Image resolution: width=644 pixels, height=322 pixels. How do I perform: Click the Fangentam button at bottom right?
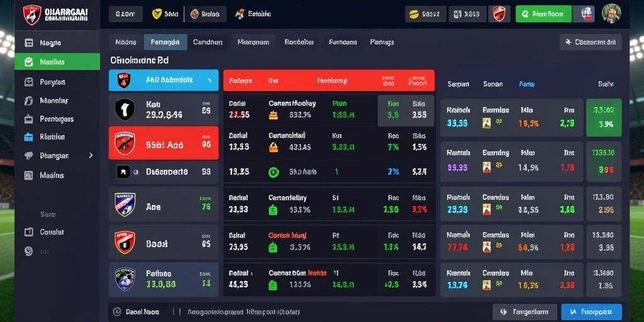pyautogui.click(x=525, y=312)
